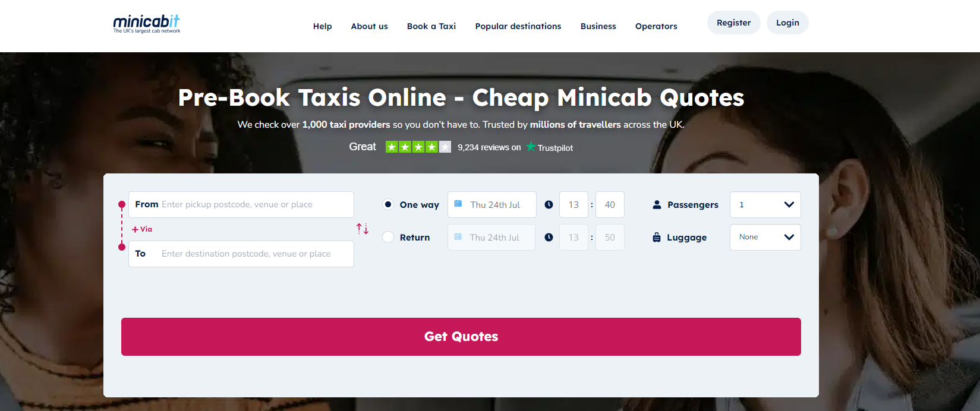Open the Help menu item
980x411 pixels.
point(323,26)
